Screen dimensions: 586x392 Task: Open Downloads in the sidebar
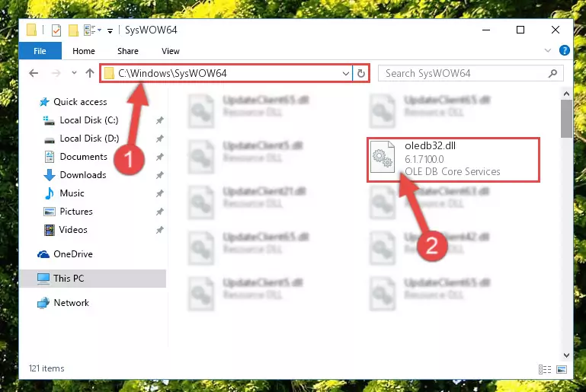tap(83, 175)
